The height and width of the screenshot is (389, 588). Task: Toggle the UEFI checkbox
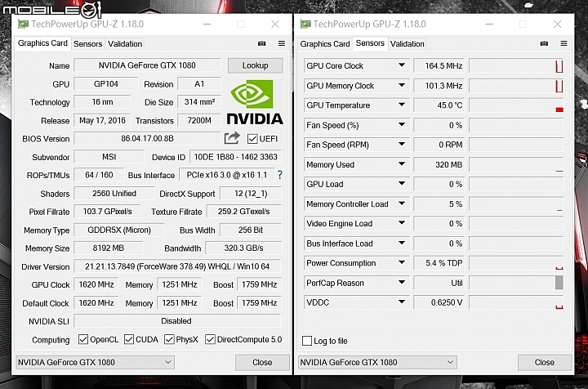252,139
